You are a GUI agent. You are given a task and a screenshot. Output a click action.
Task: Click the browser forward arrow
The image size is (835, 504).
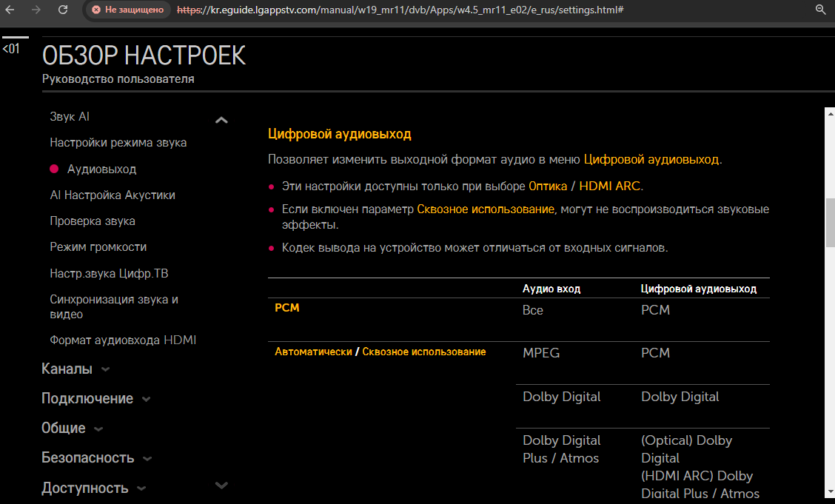coord(36,10)
